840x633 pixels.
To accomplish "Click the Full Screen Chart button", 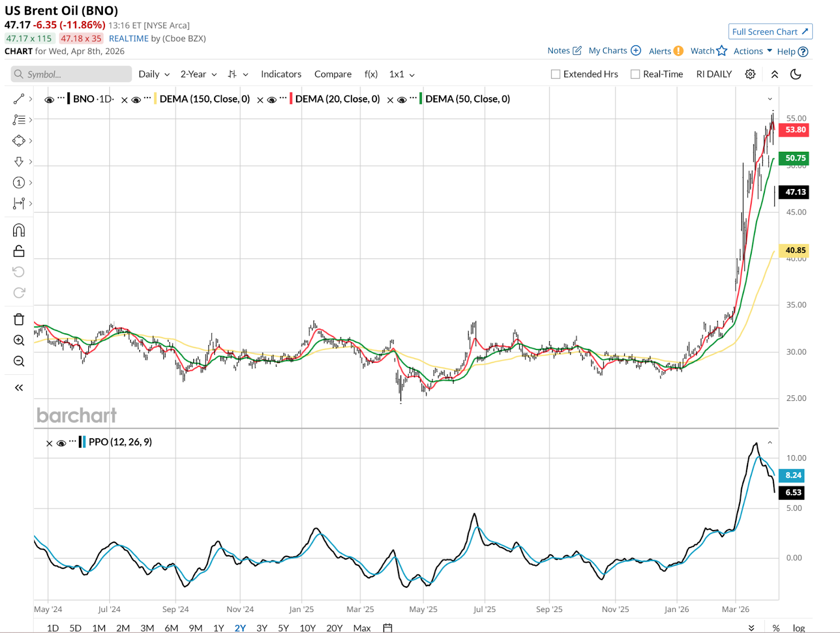I will pos(770,31).
